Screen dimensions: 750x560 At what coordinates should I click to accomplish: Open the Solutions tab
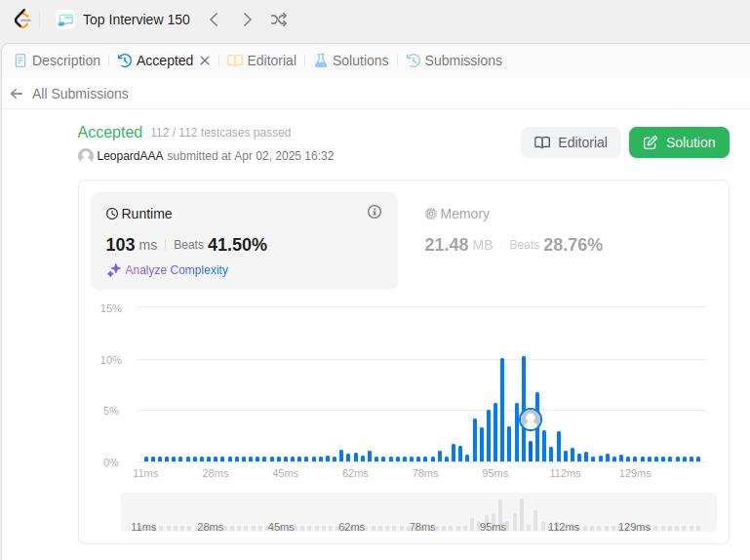click(351, 60)
